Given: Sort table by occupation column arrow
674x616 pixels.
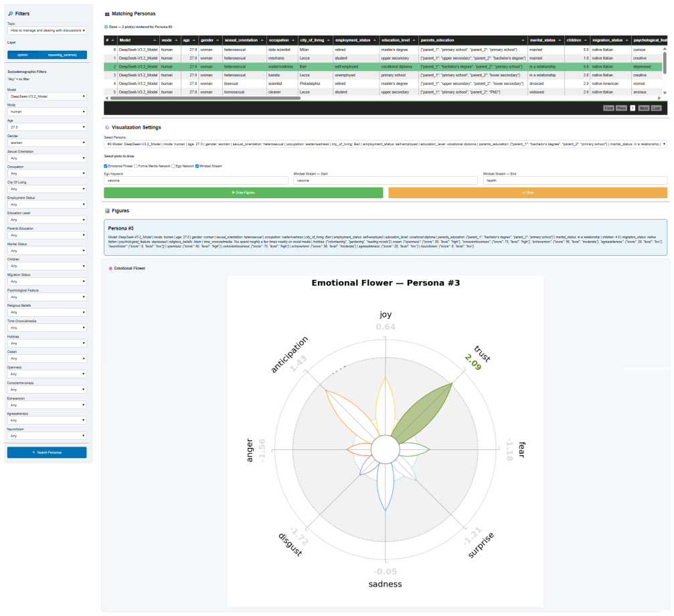Looking at the screenshot, I should tap(293, 40).
